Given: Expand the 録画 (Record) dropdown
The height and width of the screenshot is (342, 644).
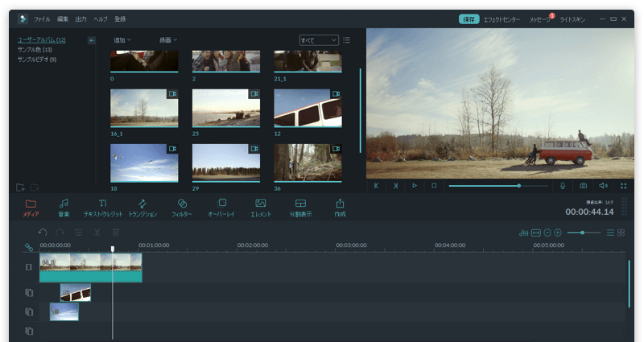Looking at the screenshot, I should click(167, 39).
